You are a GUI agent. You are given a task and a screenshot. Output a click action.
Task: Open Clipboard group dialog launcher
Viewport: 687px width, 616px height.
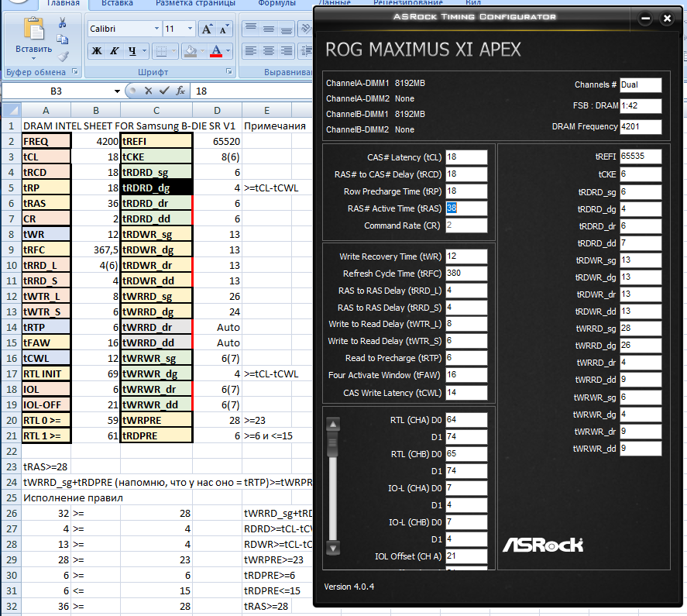pyautogui.click(x=75, y=71)
